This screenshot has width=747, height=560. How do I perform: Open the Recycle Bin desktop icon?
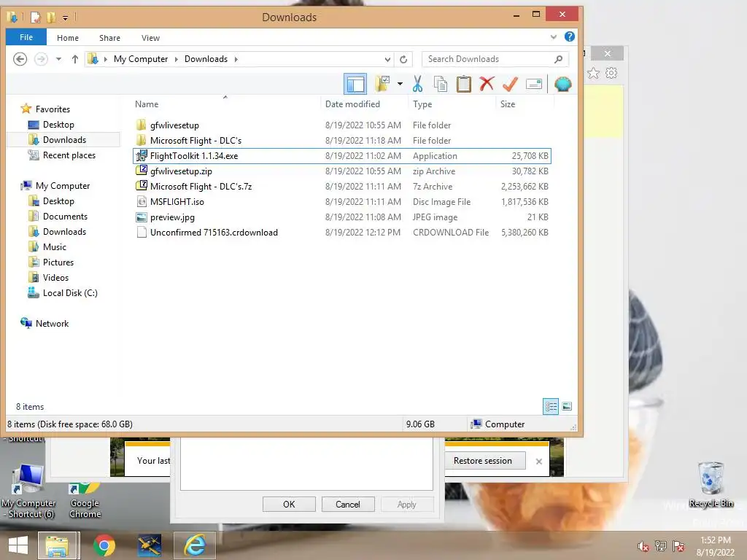point(711,485)
